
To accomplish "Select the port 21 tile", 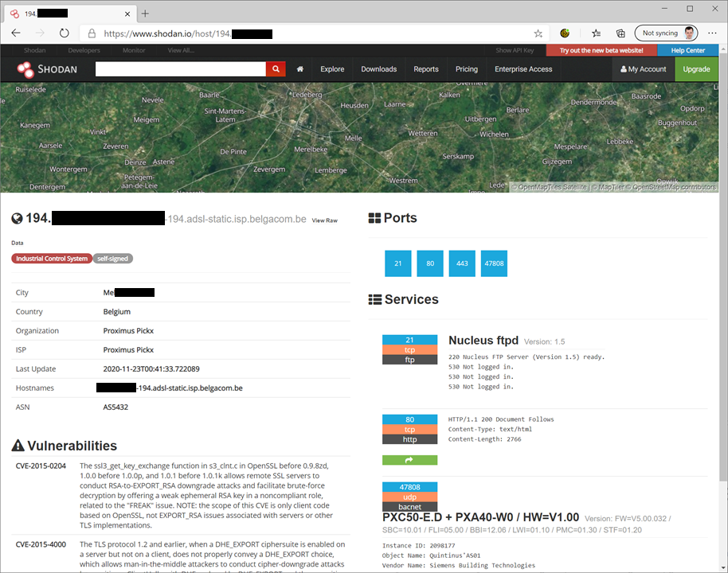I will click(x=398, y=263).
